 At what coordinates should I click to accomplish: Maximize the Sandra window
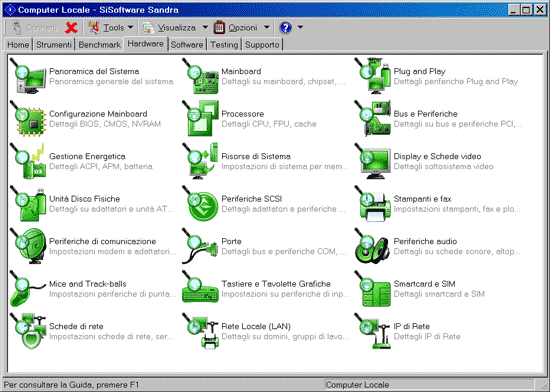[x=526, y=10]
